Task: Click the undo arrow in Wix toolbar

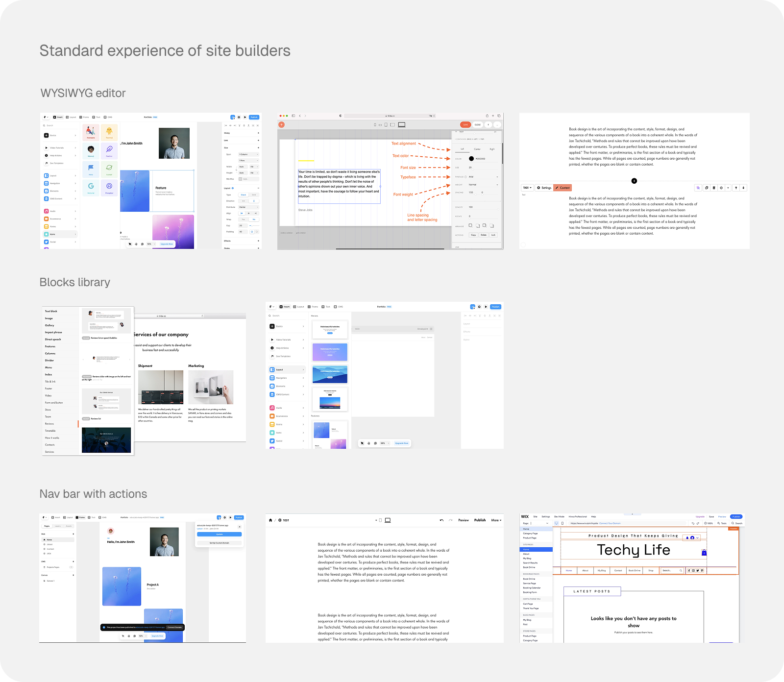Action: 693,523
